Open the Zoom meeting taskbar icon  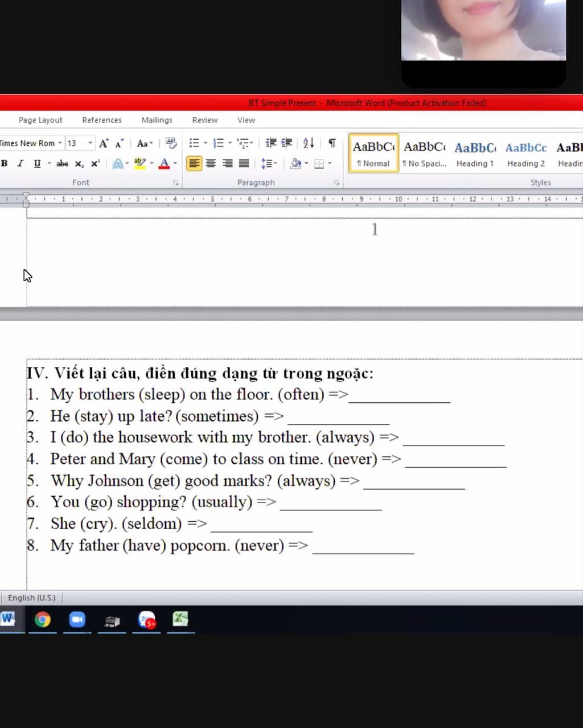pos(77,619)
